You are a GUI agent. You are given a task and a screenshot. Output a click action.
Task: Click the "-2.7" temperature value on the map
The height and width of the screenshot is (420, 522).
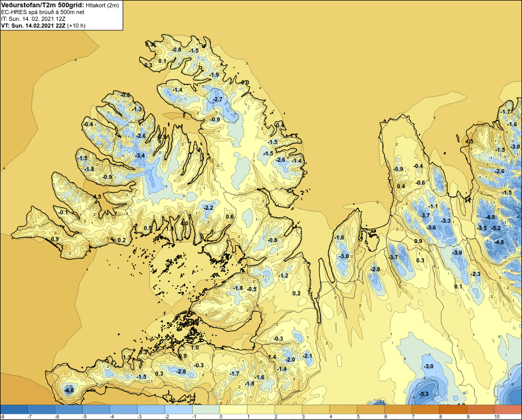(217, 99)
